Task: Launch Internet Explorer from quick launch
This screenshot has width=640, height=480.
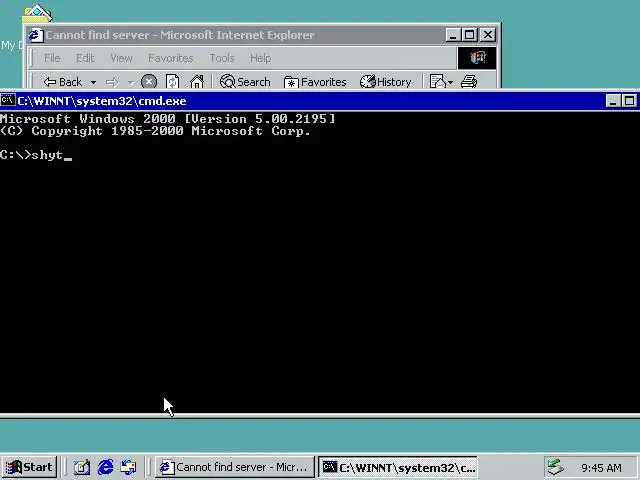Action: pyautogui.click(x=105, y=467)
